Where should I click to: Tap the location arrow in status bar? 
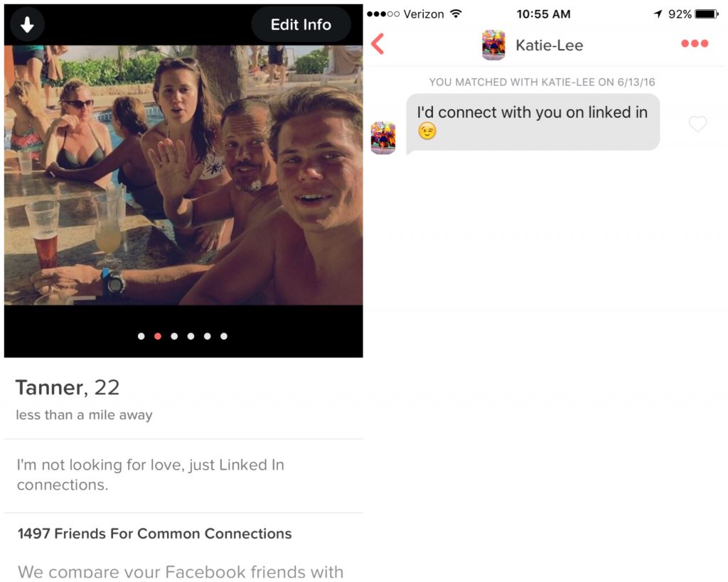coord(658,14)
